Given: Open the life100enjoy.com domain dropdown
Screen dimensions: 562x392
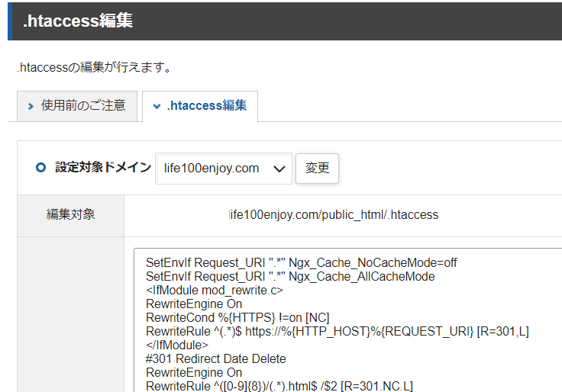Looking at the screenshot, I should (224, 169).
